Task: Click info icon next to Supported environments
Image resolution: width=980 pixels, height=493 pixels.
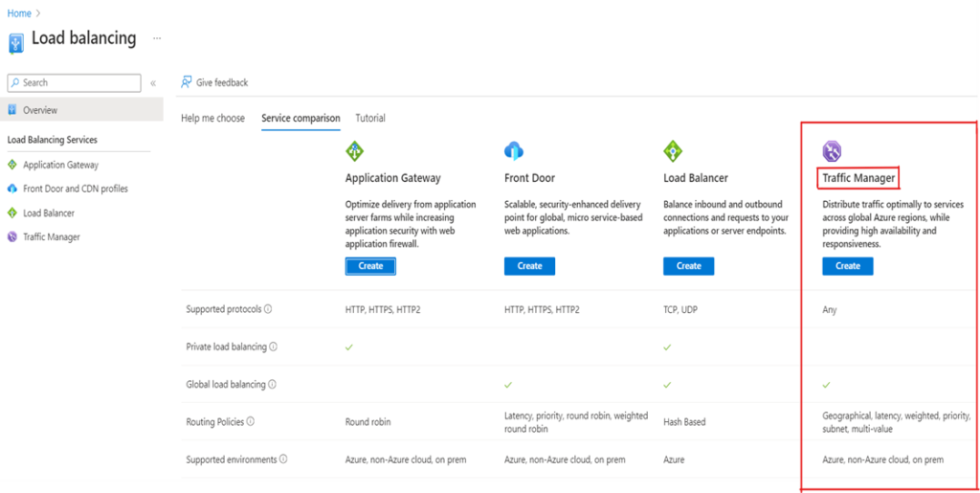Action: tap(283, 459)
